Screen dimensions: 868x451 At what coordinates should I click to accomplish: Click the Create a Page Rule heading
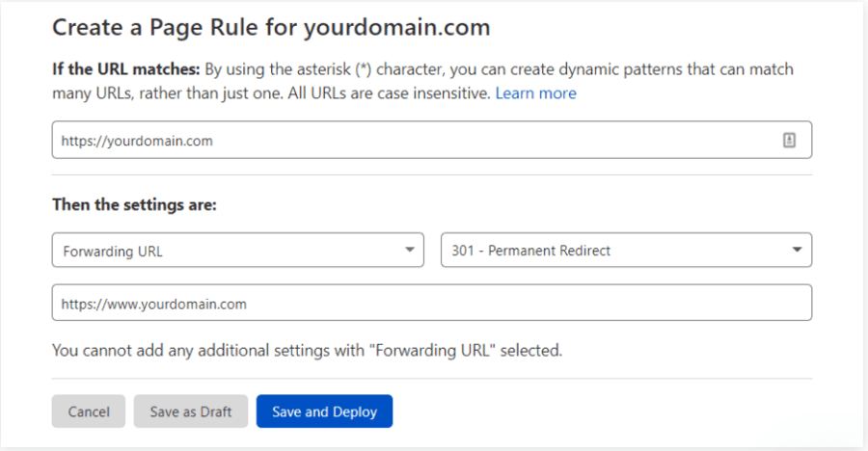coord(271,27)
